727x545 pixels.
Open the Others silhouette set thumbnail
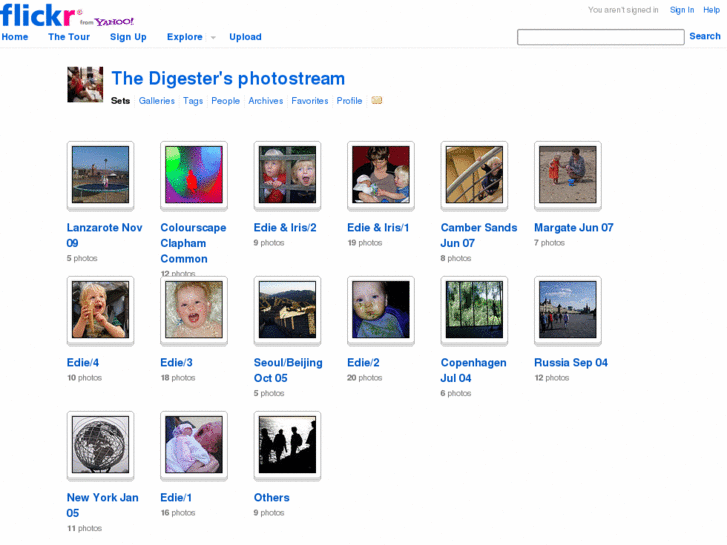coord(287,445)
